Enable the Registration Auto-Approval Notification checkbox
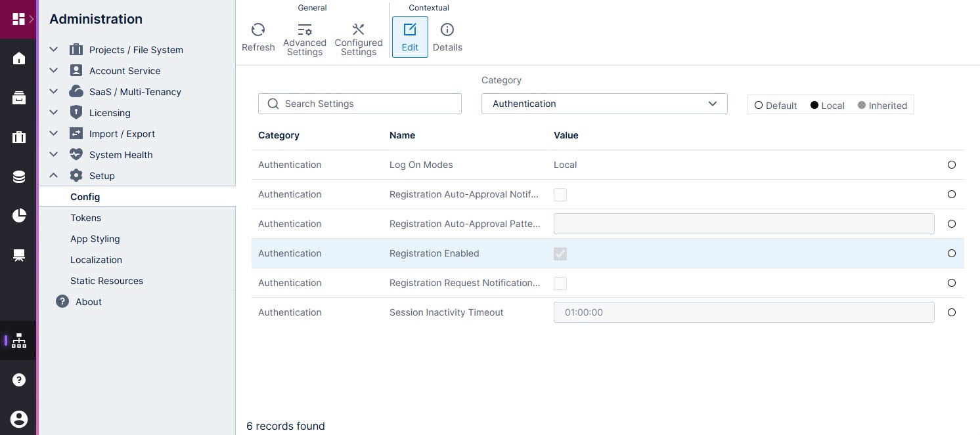The width and height of the screenshot is (980, 435). click(560, 194)
